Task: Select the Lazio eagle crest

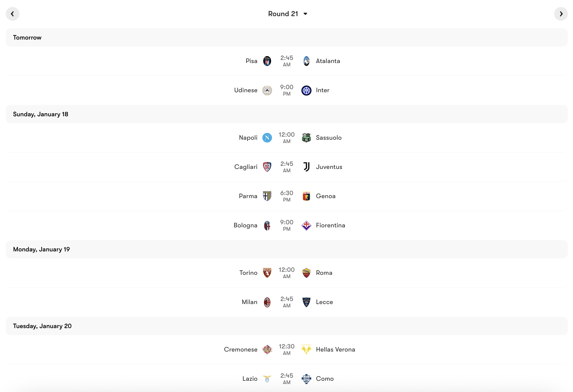Action: [x=267, y=379]
